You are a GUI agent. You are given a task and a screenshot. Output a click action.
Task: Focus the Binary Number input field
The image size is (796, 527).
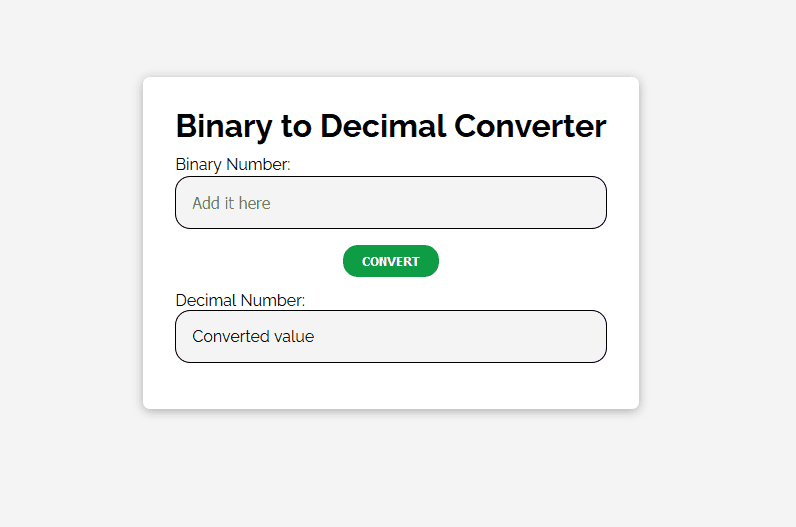pos(390,203)
